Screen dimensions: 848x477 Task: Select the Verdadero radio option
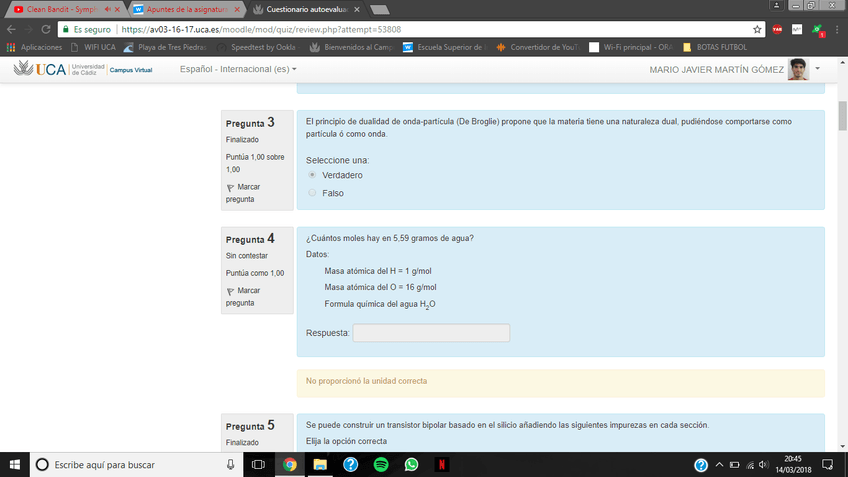312,175
